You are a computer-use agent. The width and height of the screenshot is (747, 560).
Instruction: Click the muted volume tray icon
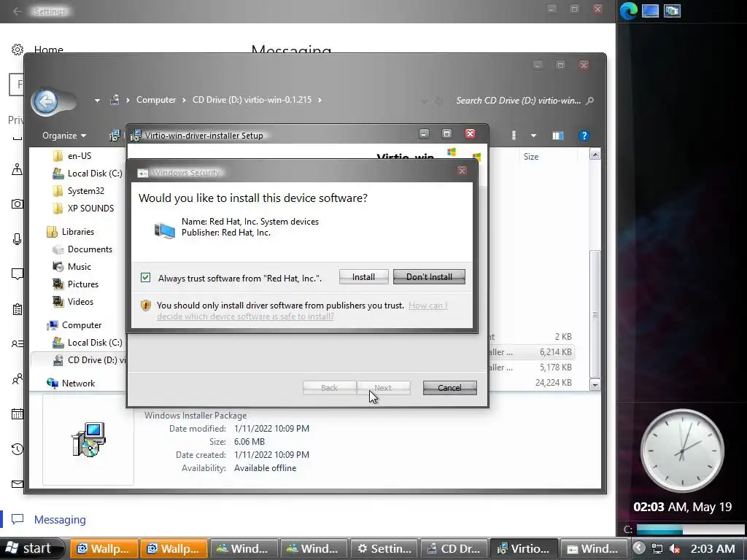675,549
